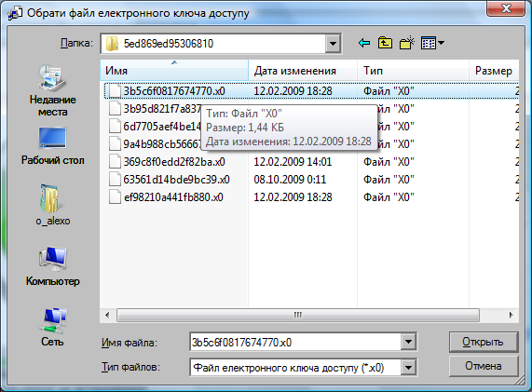Select Компьютер in the places bar
The height and width of the screenshot is (392, 532).
point(52,266)
